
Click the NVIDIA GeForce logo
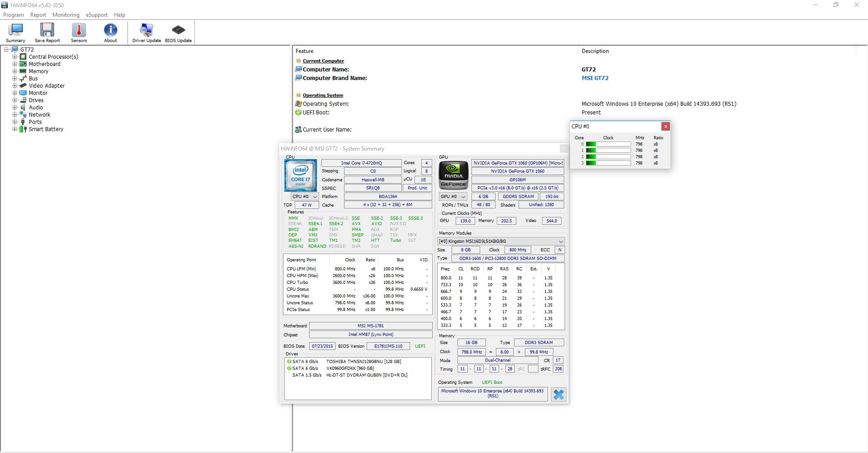click(x=453, y=175)
